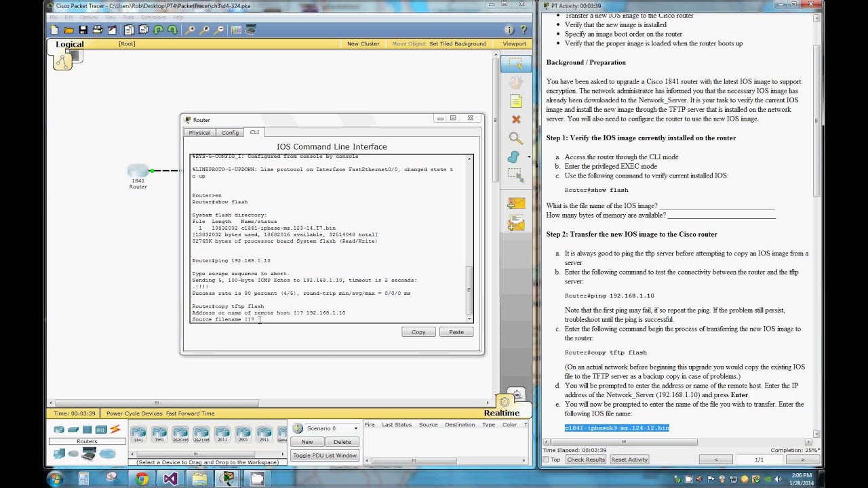
Task: Go to next page in PT Activity
Action: [803, 460]
